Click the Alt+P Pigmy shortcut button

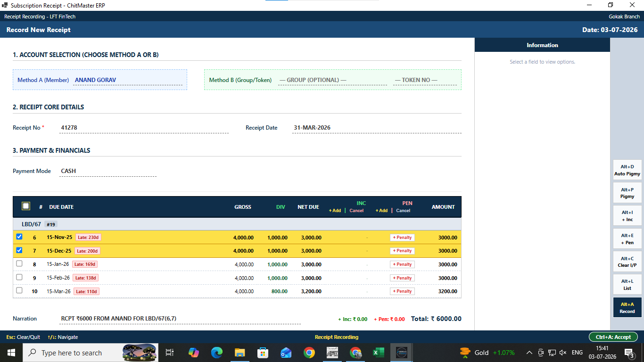pyautogui.click(x=627, y=193)
